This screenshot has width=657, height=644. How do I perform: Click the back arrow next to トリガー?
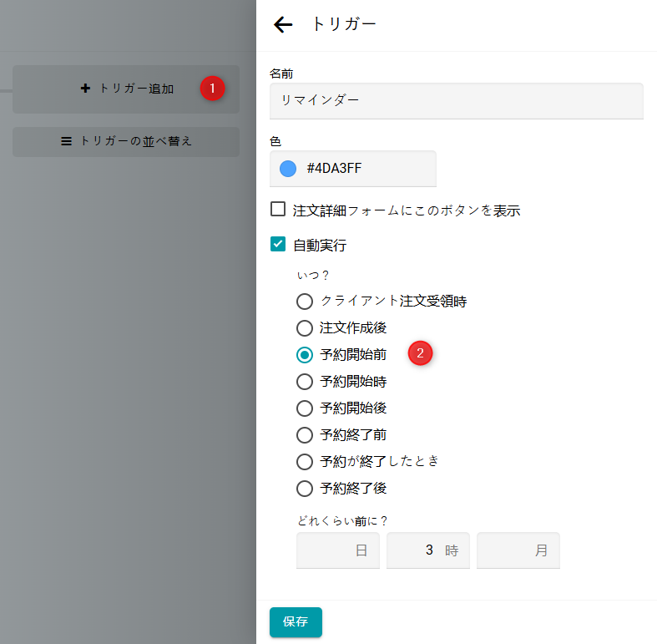pos(283,25)
